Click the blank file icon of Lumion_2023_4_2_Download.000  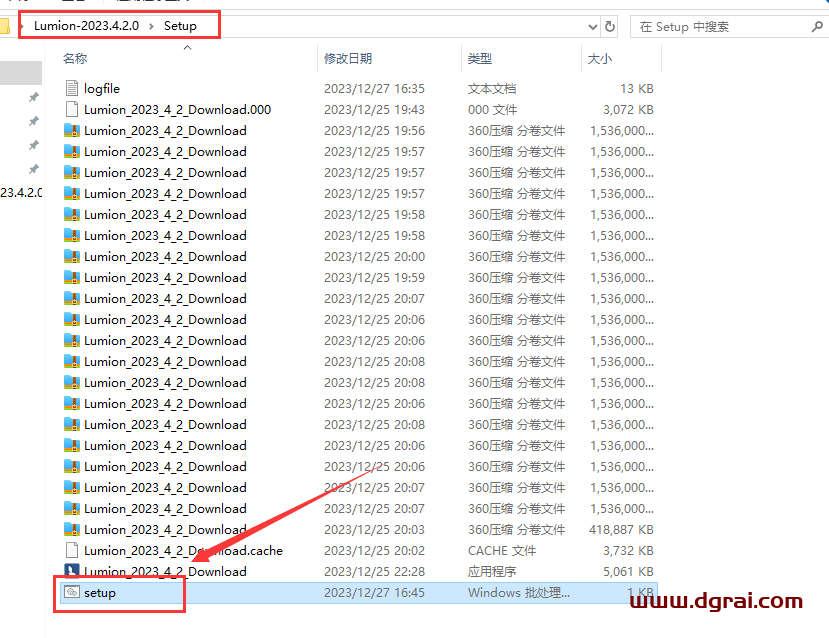[x=72, y=109]
